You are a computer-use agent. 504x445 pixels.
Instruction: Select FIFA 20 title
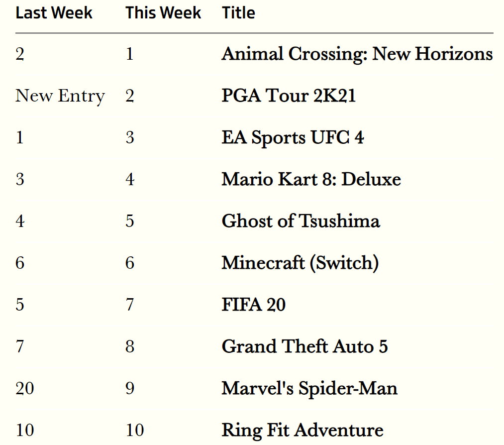point(254,305)
